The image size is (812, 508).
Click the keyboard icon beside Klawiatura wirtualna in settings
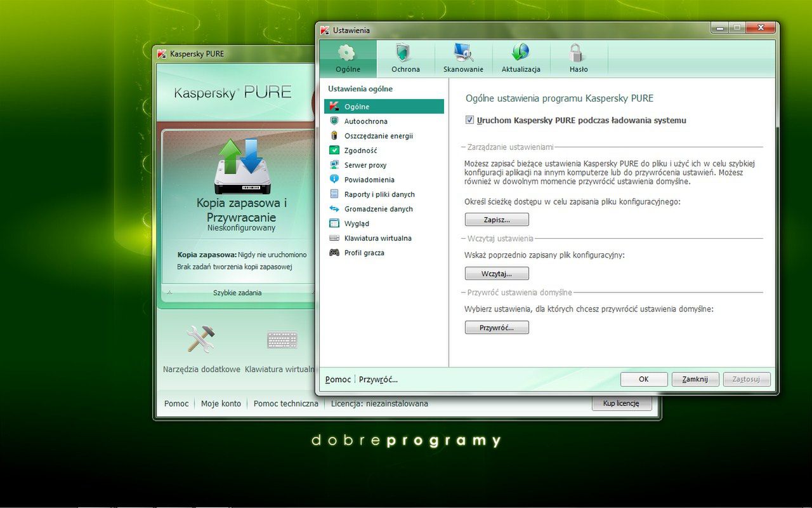pos(334,238)
